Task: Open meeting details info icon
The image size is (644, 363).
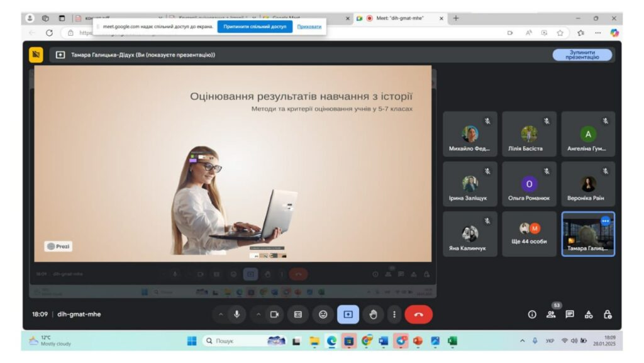Action: (x=532, y=315)
